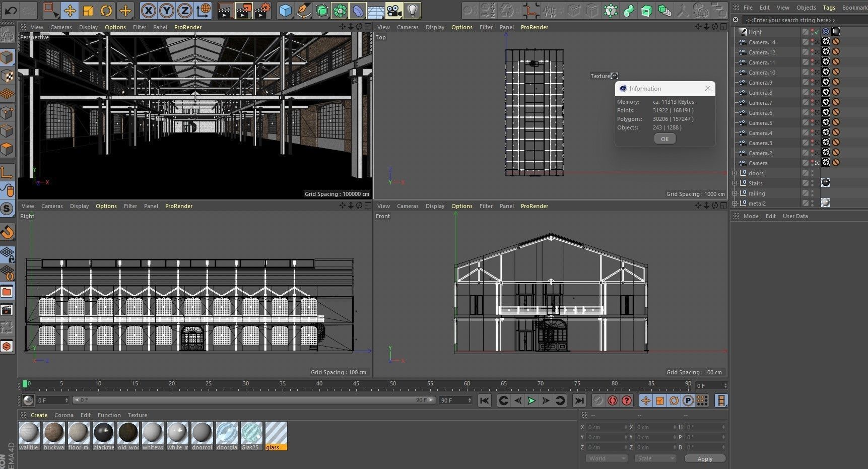Screen dimensions: 868x469
Task: Select the brickwall material swatch
Action: [54, 436]
